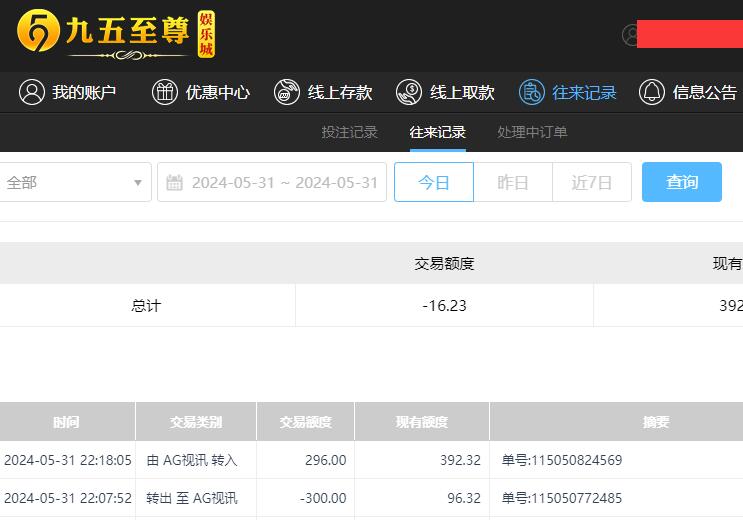This screenshot has width=743, height=520.
Task: Click the -16.23 total value
Action: (x=444, y=306)
